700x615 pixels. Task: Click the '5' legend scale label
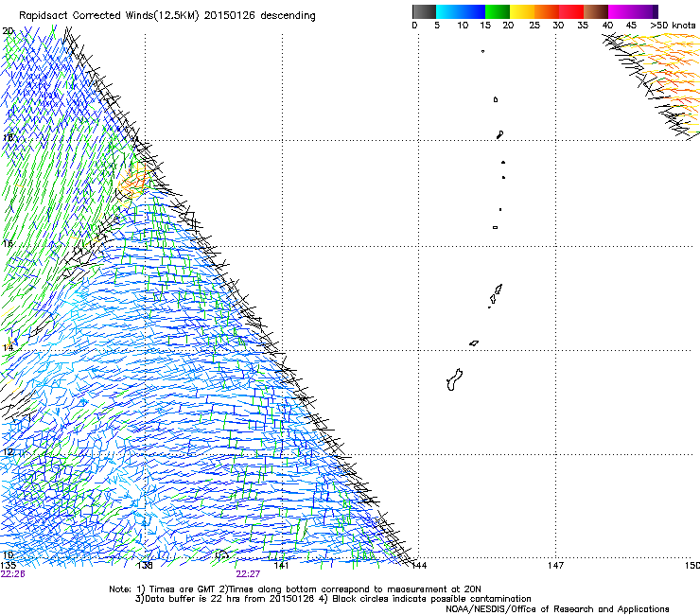[437, 26]
